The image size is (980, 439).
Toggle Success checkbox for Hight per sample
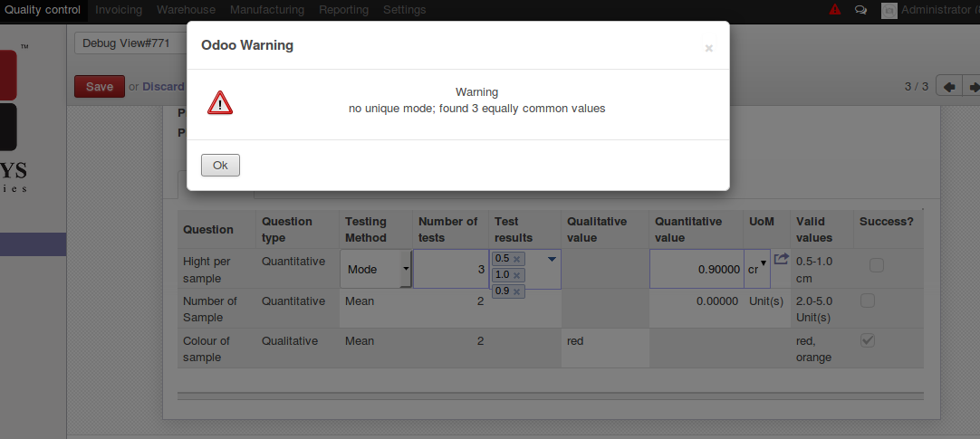pos(877,265)
